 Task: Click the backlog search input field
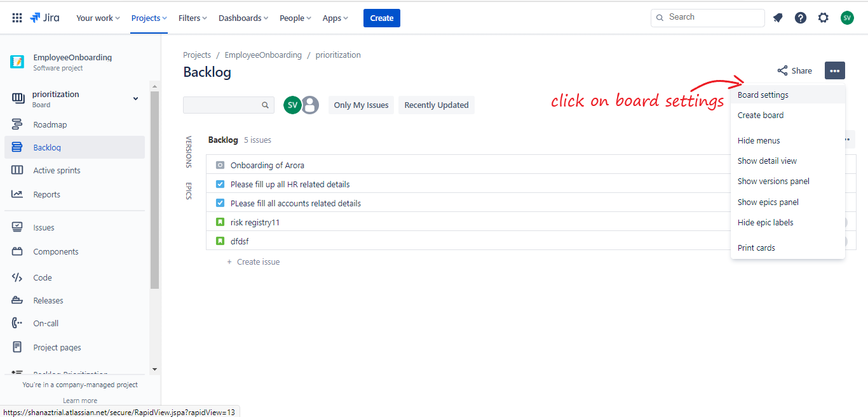point(222,105)
